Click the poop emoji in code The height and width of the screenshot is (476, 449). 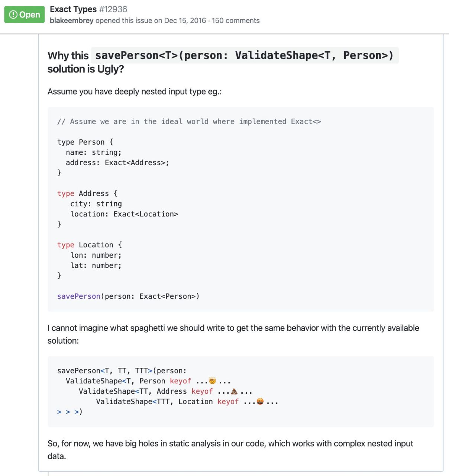click(x=234, y=391)
